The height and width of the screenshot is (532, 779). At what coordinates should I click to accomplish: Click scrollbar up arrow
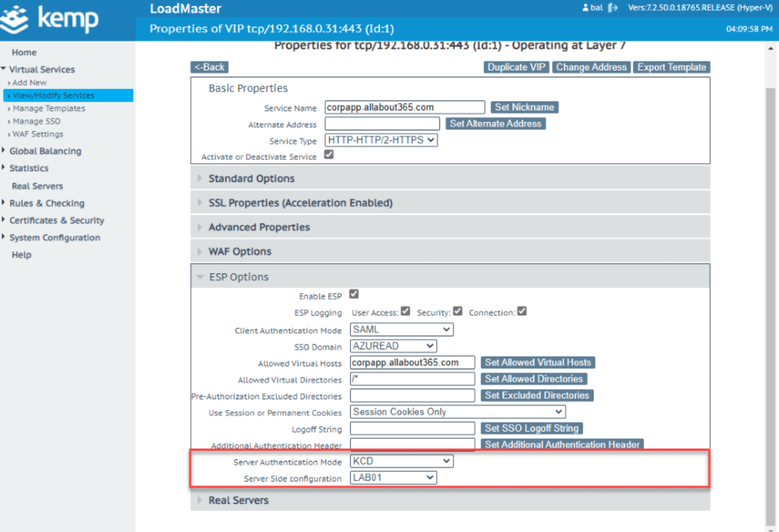[770, 49]
